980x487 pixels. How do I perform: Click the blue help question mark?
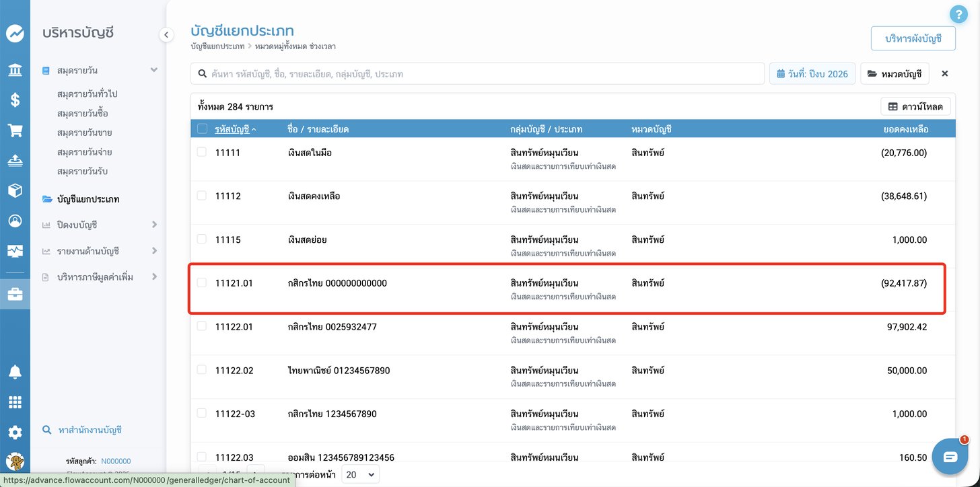[x=958, y=13]
